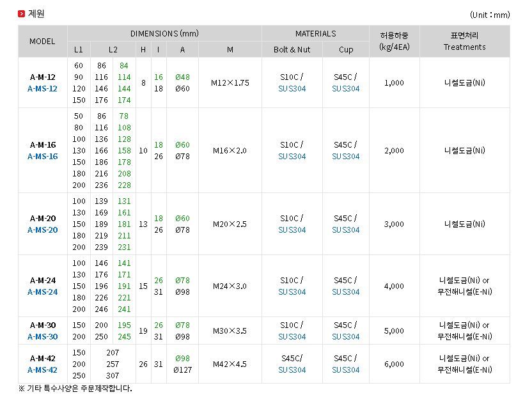Select model A-M-24
Image resolution: width=532 pixels, height=413 pixels.
(42, 280)
